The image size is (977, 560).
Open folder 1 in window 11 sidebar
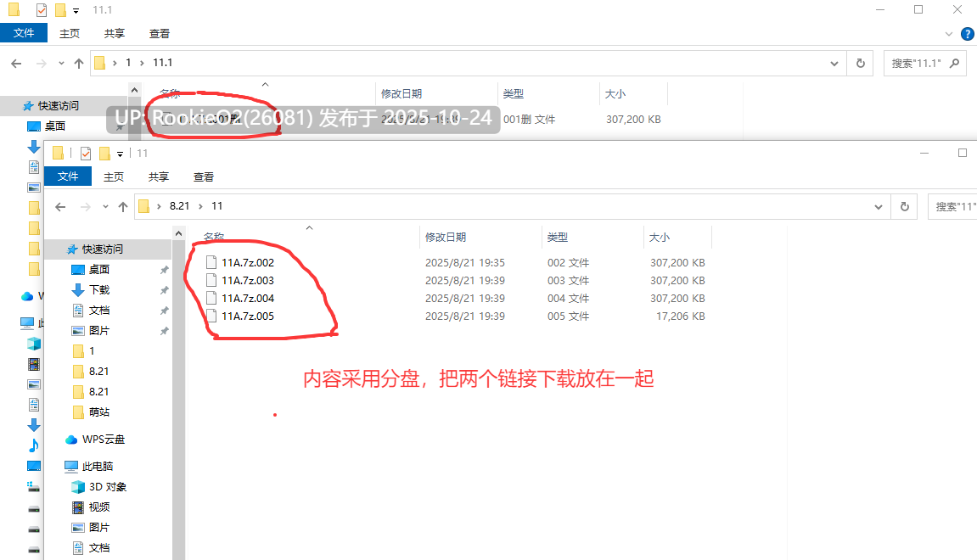(92, 351)
